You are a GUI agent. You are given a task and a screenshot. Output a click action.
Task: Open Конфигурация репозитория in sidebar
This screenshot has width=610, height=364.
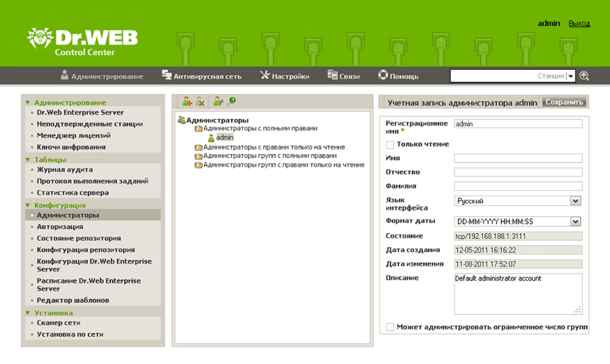(86, 250)
